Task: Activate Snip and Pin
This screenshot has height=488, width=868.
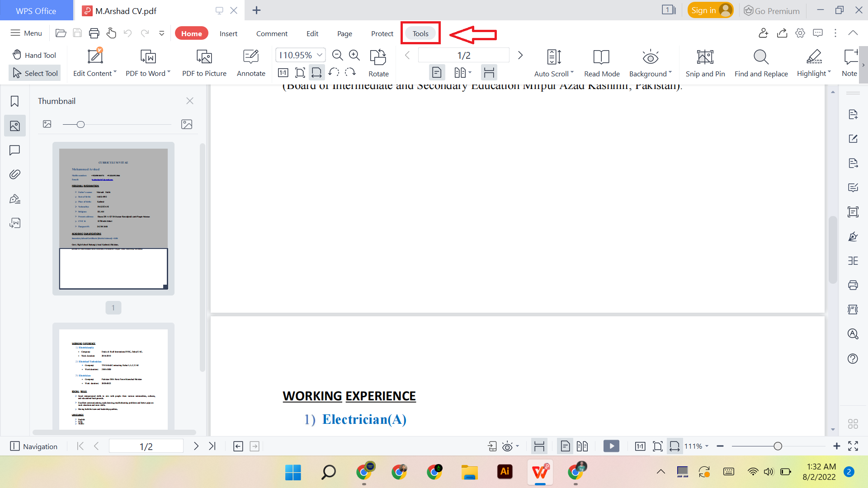Action: coord(705,62)
